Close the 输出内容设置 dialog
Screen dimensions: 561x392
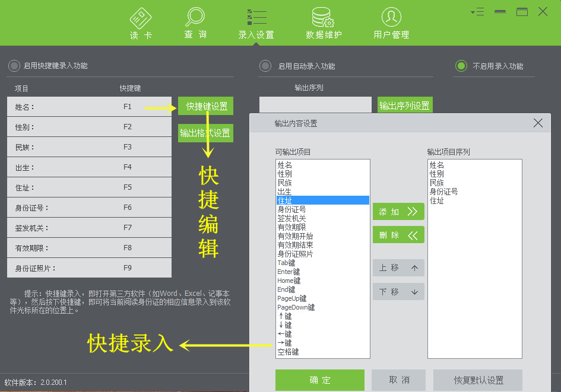[x=538, y=123]
